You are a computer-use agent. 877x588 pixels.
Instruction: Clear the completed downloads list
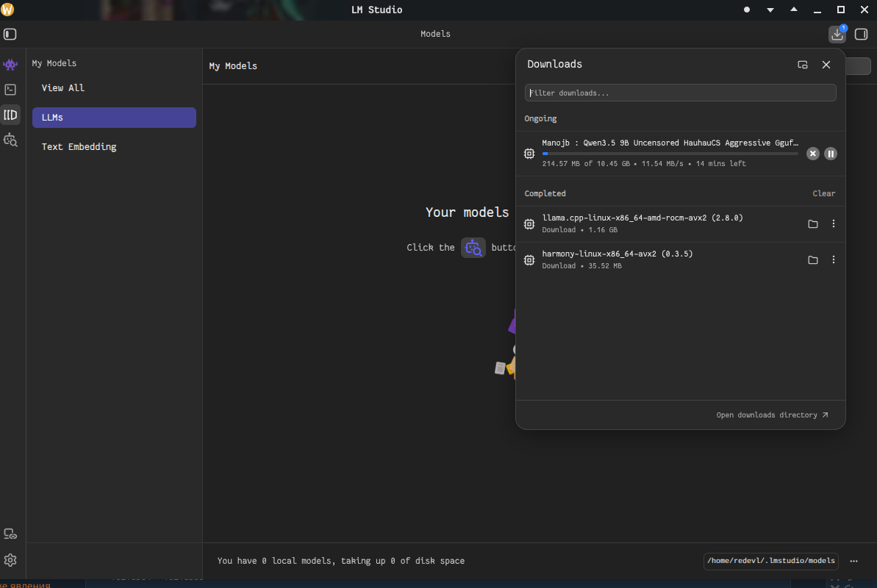click(824, 193)
